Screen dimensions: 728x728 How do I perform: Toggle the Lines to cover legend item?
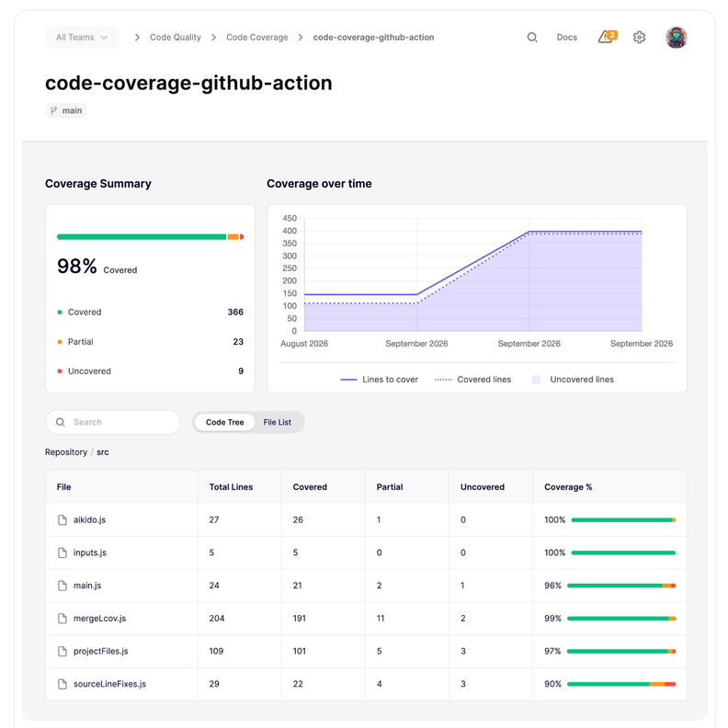[380, 380]
